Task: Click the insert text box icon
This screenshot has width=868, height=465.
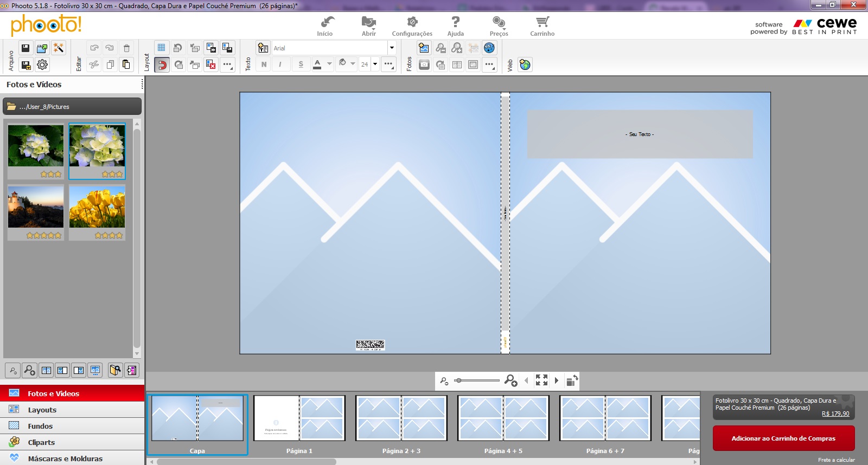Action: [263, 48]
